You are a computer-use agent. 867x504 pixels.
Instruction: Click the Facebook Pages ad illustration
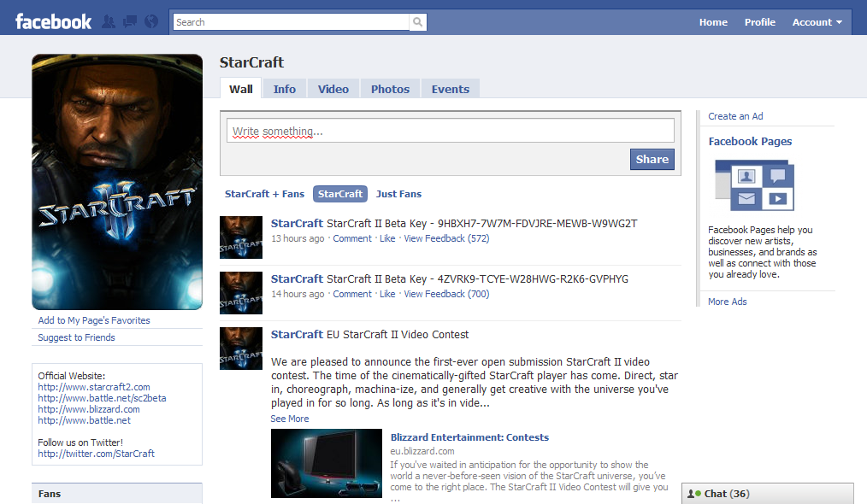click(x=755, y=185)
